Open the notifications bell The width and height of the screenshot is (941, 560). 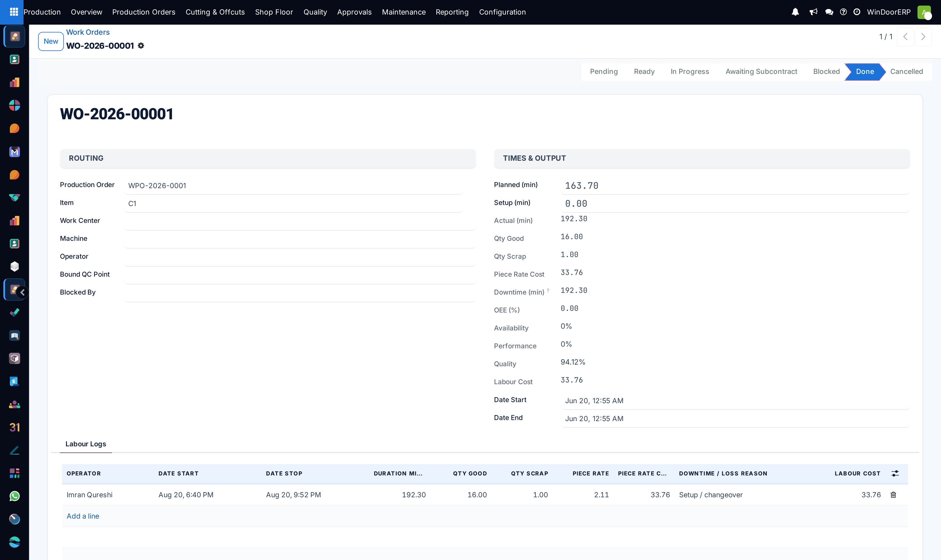pyautogui.click(x=795, y=12)
